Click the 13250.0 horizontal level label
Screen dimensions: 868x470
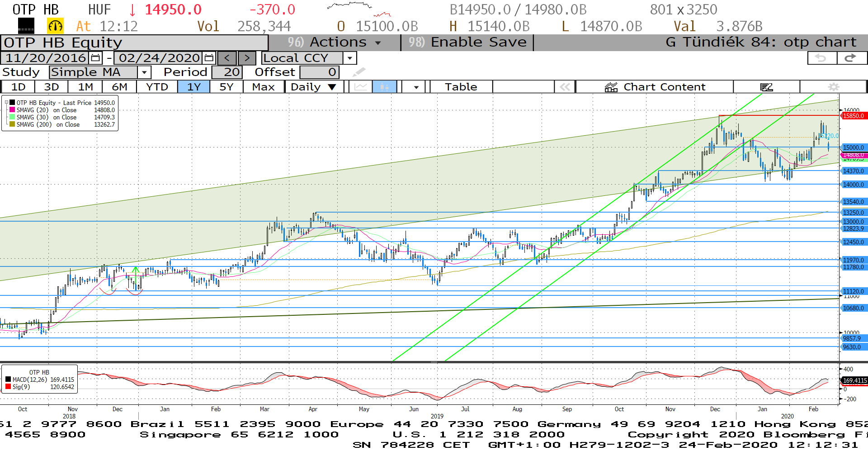[x=854, y=213]
